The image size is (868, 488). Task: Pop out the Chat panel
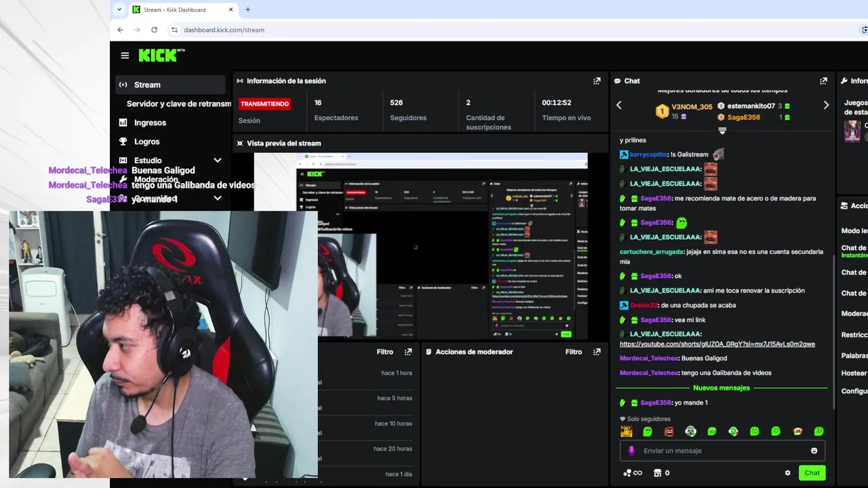coord(823,81)
